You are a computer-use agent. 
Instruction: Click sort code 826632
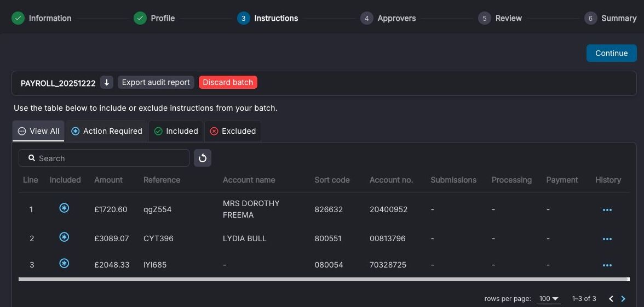pos(329,209)
